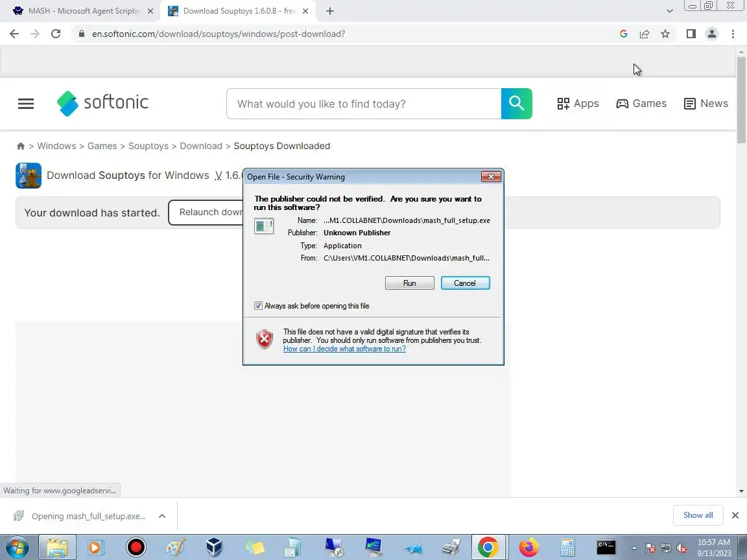Open VirtualBox cube icon on taskbar
The height and width of the screenshot is (560, 747).
(215, 548)
